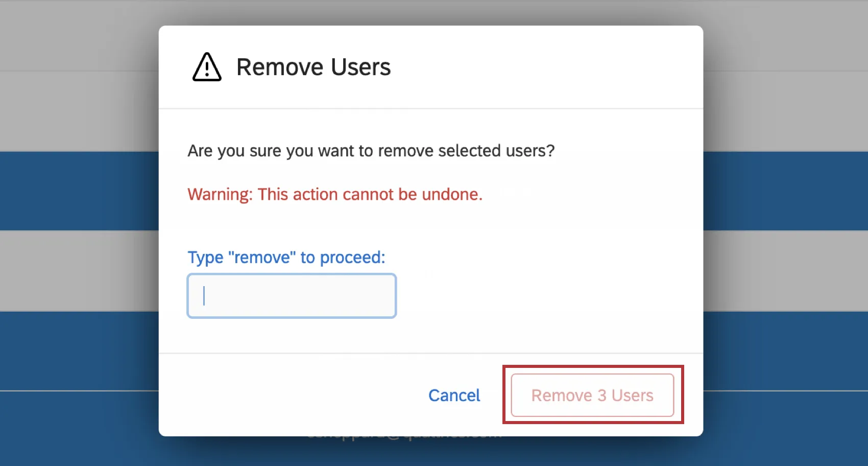Click the text cursor inside the input box
This screenshot has width=868, height=466.
click(x=204, y=296)
